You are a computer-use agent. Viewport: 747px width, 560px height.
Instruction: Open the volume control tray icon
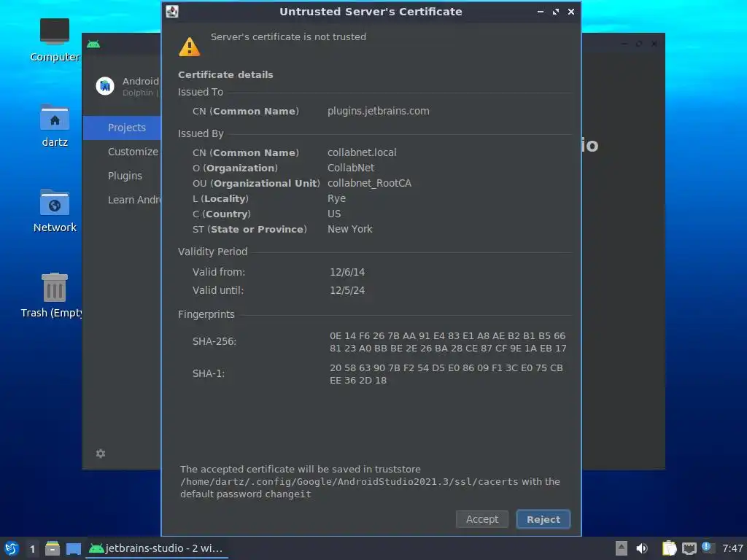(x=642, y=548)
